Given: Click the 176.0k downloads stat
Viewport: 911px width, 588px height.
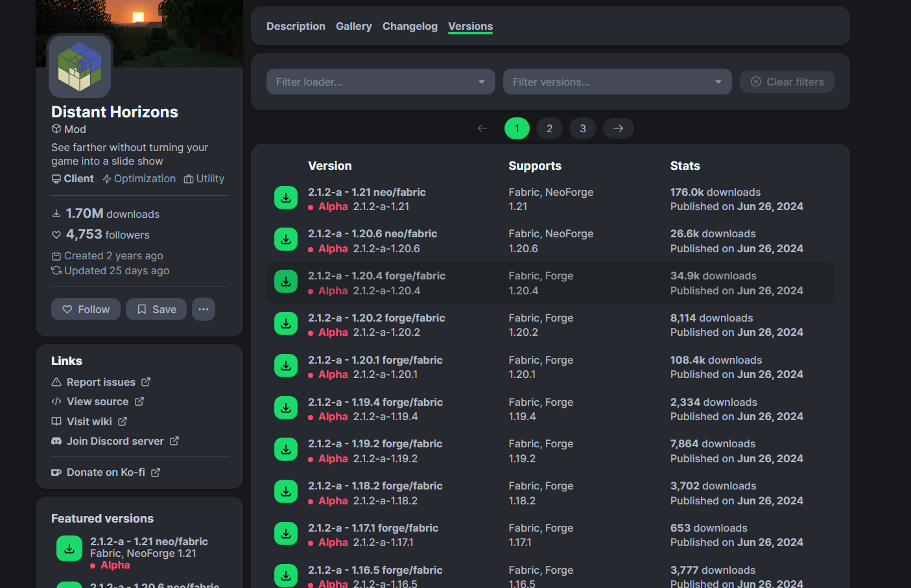Looking at the screenshot, I should pyautogui.click(x=716, y=192).
